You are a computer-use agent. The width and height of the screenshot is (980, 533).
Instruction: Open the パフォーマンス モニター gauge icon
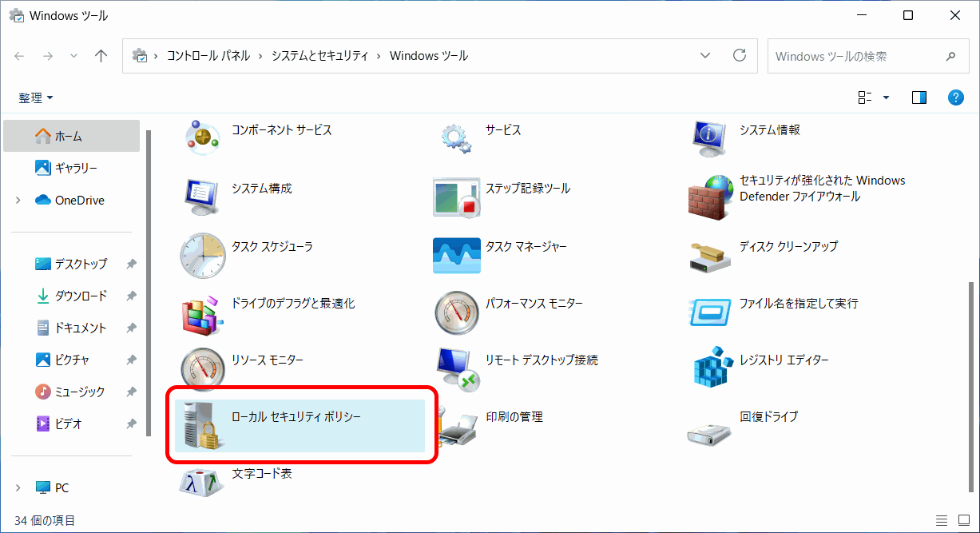pyautogui.click(x=456, y=312)
